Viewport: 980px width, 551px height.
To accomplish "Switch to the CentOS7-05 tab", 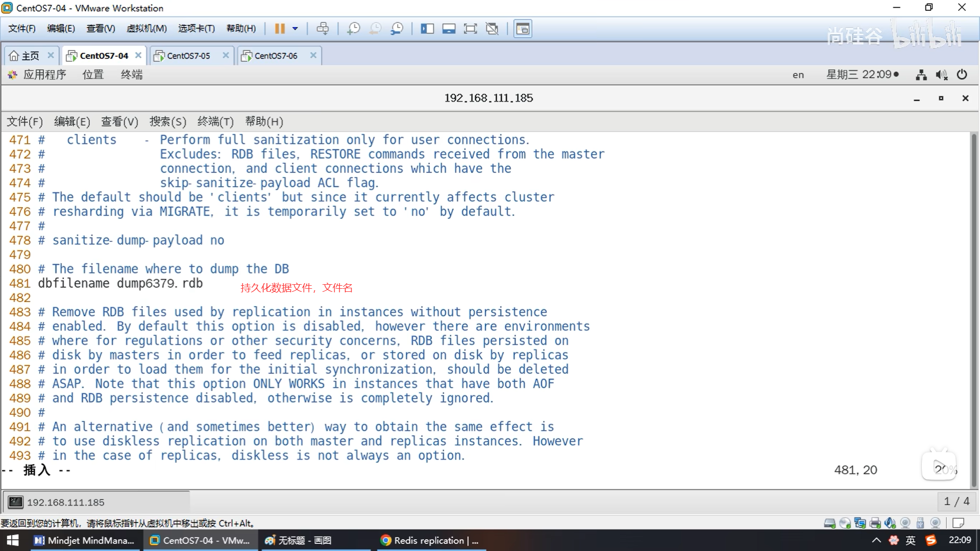I will click(x=188, y=56).
